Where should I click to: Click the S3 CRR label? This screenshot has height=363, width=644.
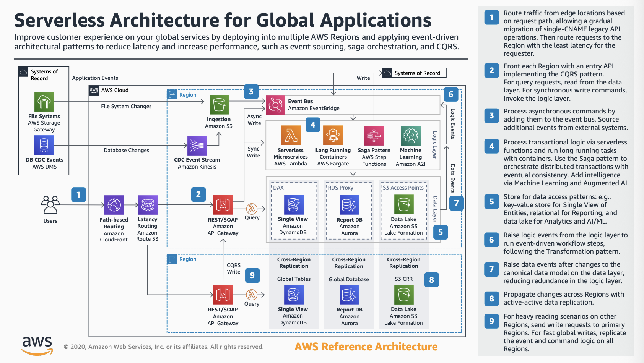404,279
